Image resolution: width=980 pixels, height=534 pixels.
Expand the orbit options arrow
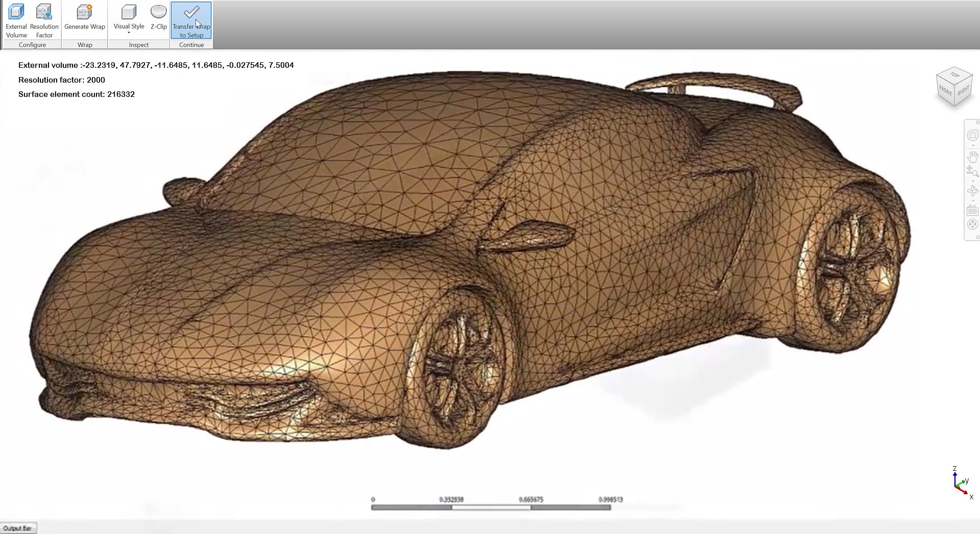click(972, 200)
